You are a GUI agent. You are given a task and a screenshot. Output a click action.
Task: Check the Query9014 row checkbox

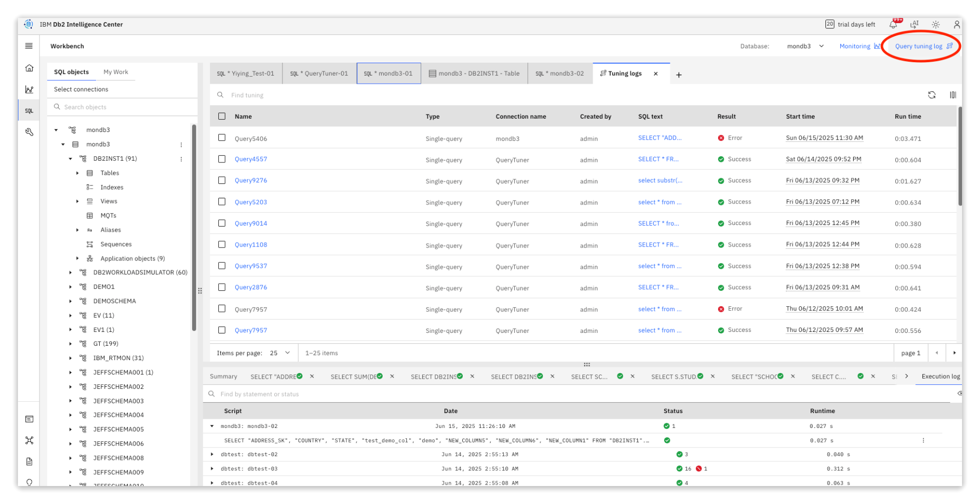[222, 223]
